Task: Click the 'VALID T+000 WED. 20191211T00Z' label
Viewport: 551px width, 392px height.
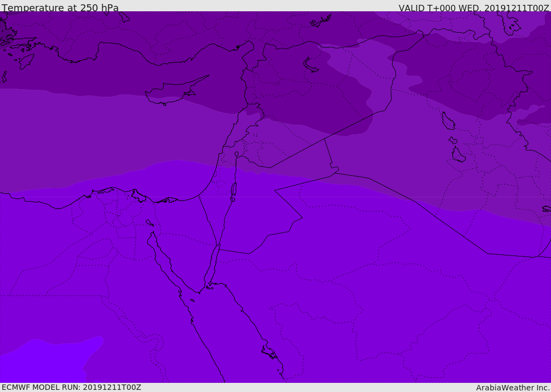Action: tap(474, 8)
